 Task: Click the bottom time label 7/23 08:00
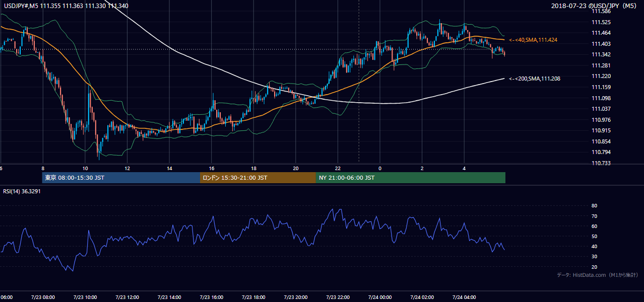[x=43, y=297]
